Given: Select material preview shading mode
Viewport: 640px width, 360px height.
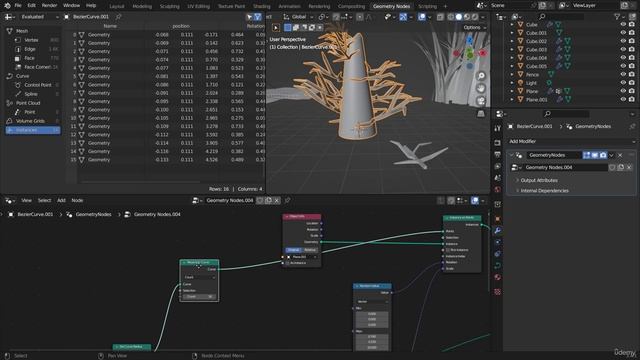Looking at the screenshot, I should click(x=467, y=17).
